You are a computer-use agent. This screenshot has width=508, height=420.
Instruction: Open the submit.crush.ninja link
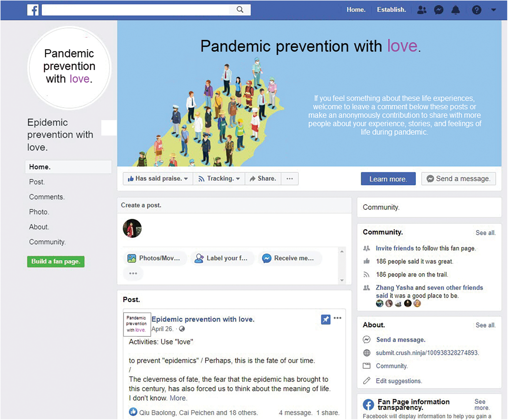point(427,353)
